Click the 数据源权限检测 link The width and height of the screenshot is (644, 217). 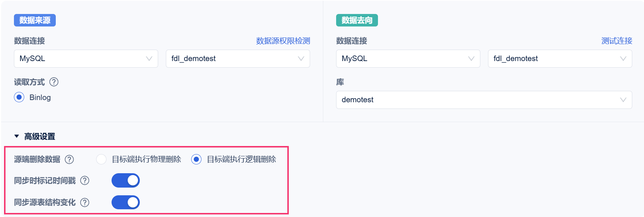[x=283, y=41]
